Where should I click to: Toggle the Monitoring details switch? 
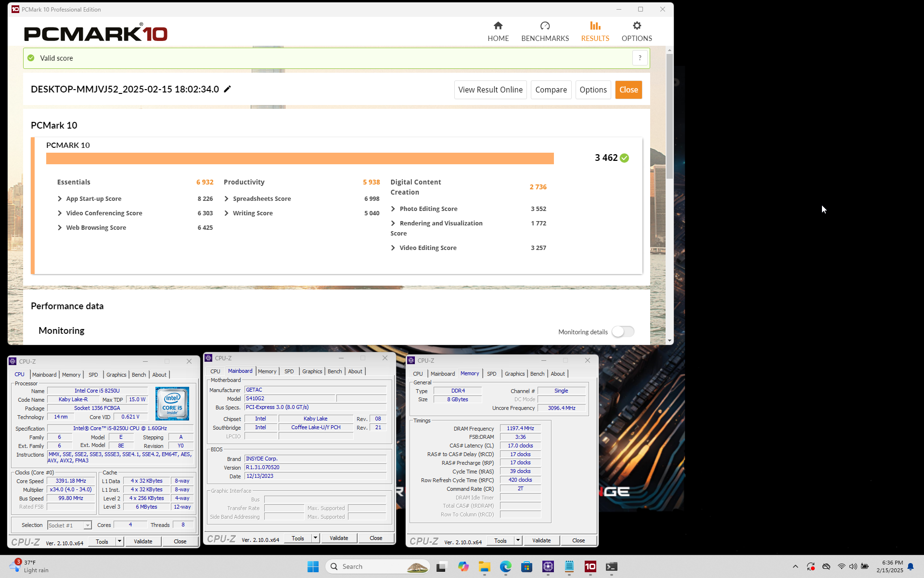pos(623,332)
